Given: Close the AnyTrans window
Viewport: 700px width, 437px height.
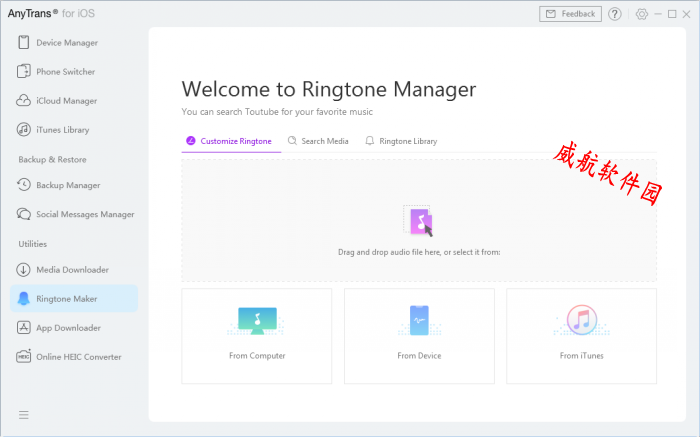Looking at the screenshot, I should point(687,14).
